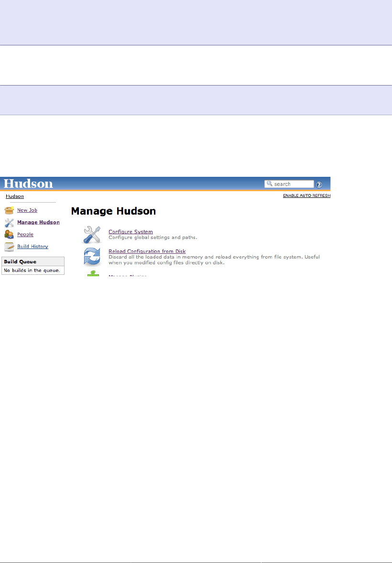The height and width of the screenshot is (563, 392).
Task: Open the New Job link
Action: coord(27,210)
